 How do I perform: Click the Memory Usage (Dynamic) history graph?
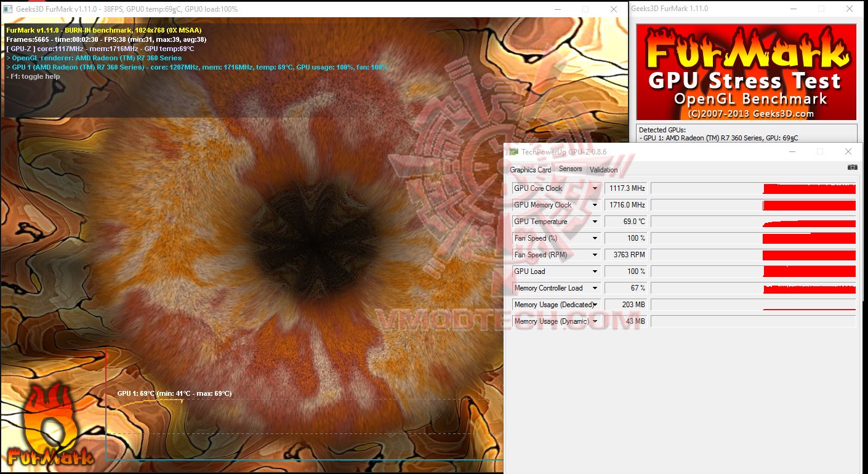753,321
